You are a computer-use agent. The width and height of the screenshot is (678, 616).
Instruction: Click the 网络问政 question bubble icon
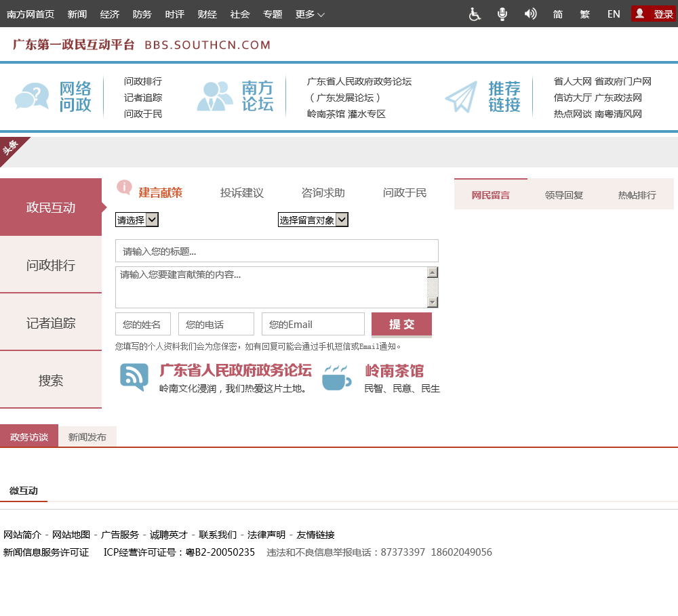tap(32, 97)
